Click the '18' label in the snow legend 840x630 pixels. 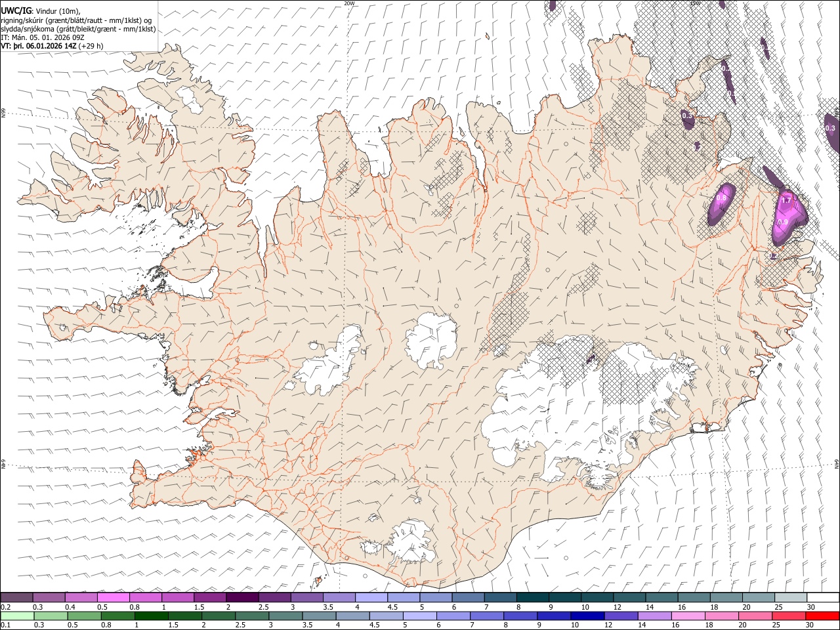(714, 606)
